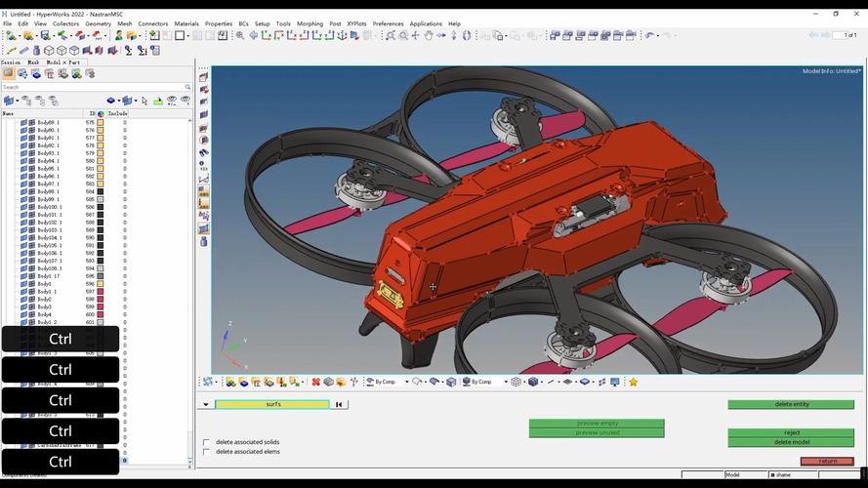Open the Morphing menu
Viewport: 868px width, 488px height.
[x=310, y=23]
